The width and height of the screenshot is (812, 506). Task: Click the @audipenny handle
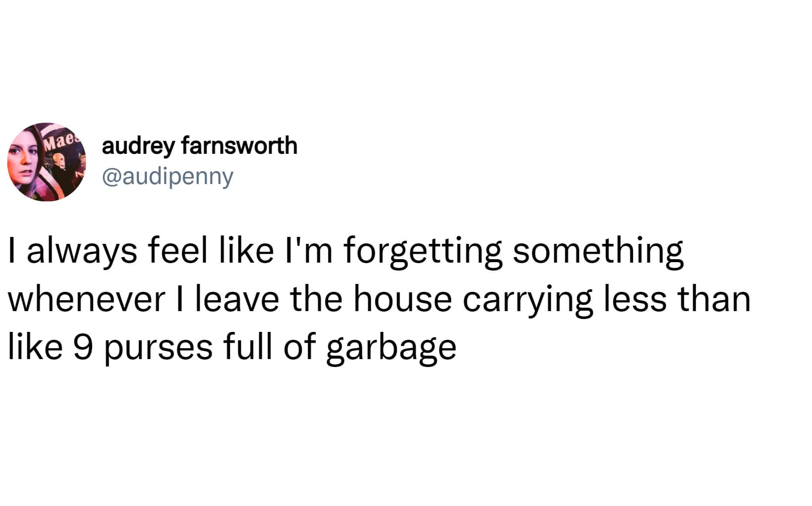tap(167, 177)
